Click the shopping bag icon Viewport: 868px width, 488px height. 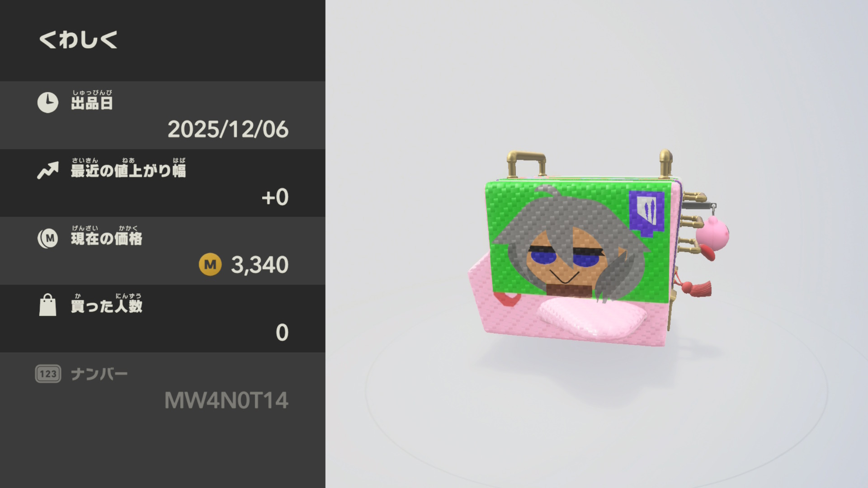click(x=47, y=305)
